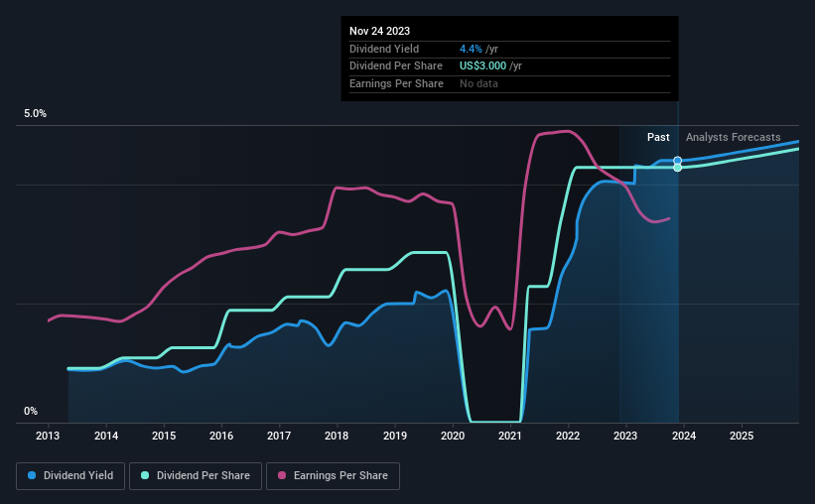Select the 2025 year label on axis

pos(742,436)
